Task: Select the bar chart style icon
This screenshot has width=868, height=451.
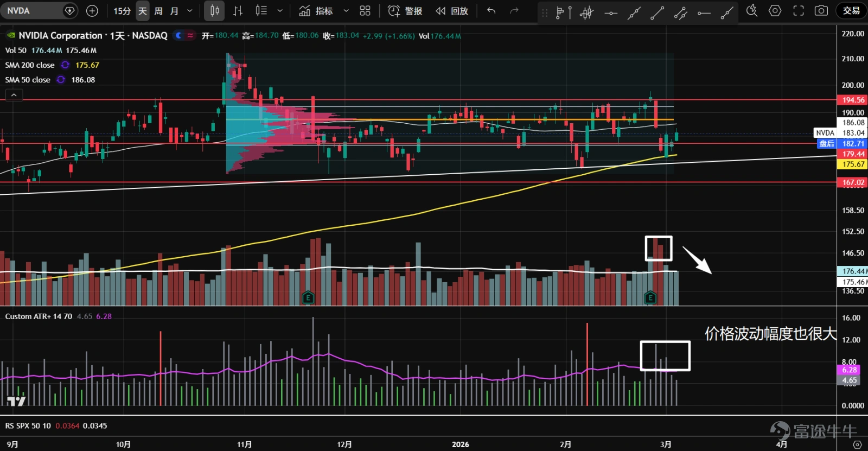Action: tap(238, 11)
